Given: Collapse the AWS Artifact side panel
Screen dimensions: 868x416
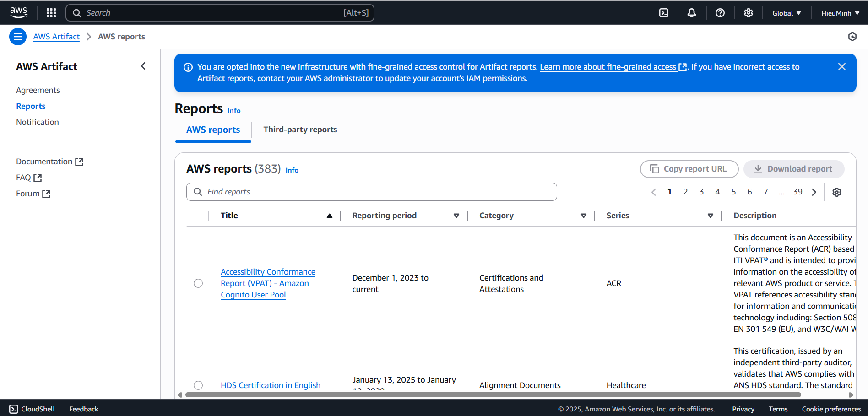Looking at the screenshot, I should tap(143, 66).
